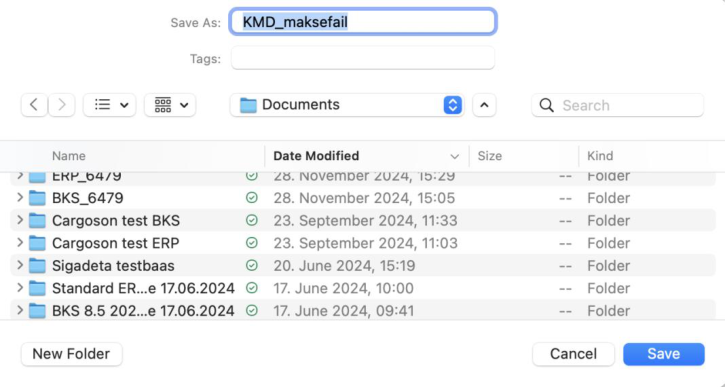Expand the BKS_6479 folder

tap(20, 197)
